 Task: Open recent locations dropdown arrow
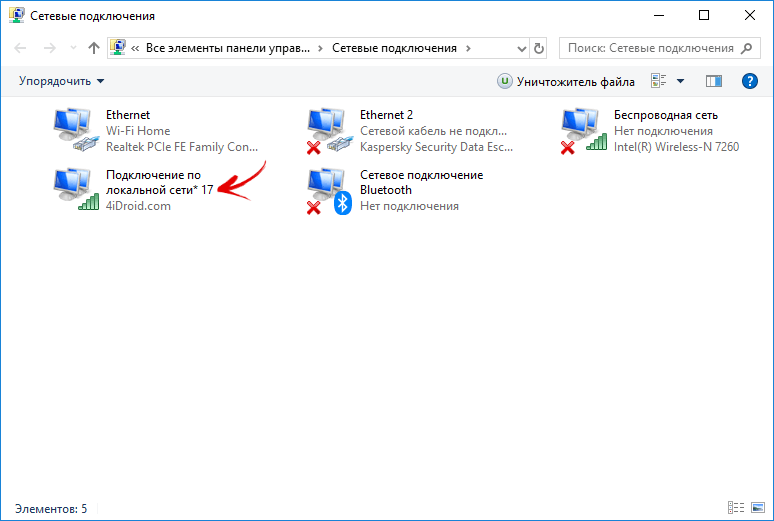tap(74, 48)
